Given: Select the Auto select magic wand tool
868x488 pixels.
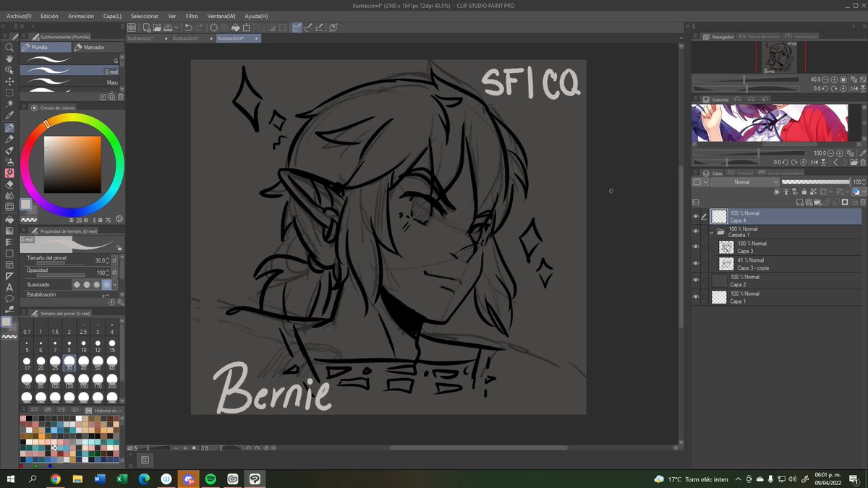Looking at the screenshot, I should (9, 104).
